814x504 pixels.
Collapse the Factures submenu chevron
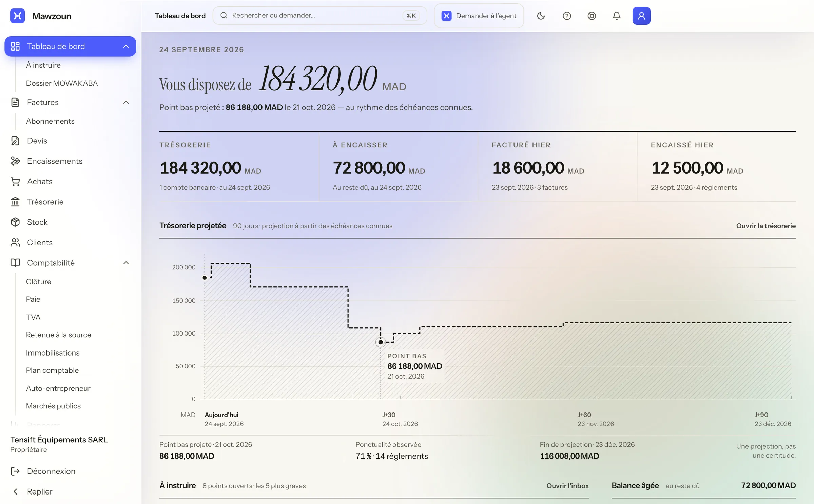(x=126, y=102)
